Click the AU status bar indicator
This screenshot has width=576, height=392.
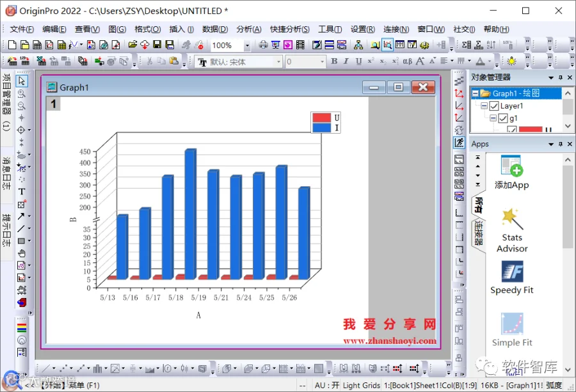[326, 386]
